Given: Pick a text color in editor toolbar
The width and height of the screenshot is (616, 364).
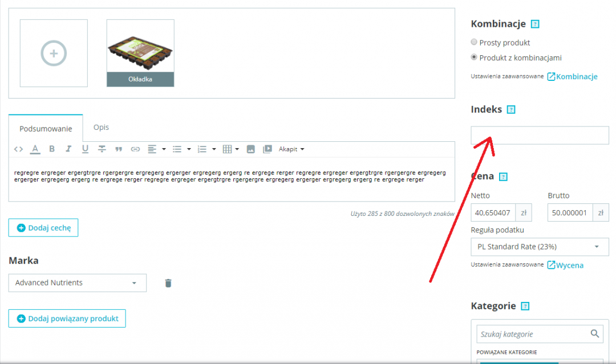Looking at the screenshot, I should (x=35, y=149).
